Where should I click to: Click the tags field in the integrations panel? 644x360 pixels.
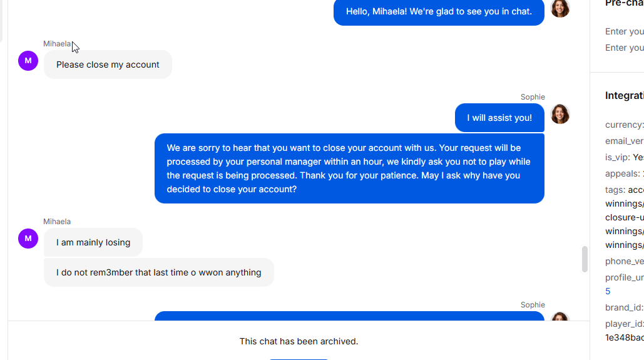click(625, 190)
